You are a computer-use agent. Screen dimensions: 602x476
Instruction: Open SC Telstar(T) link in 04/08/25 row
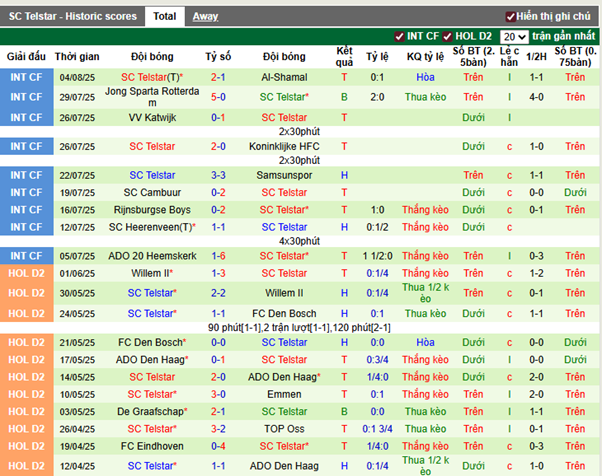152,77
